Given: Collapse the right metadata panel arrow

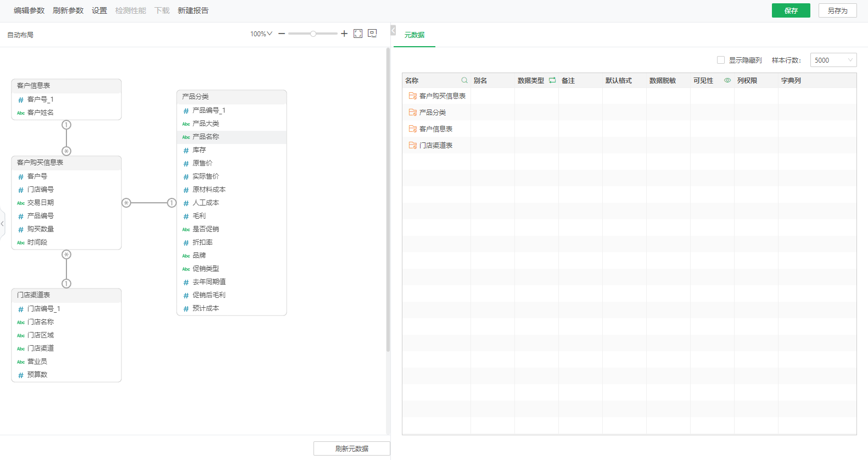Looking at the screenshot, I should coord(393,30).
